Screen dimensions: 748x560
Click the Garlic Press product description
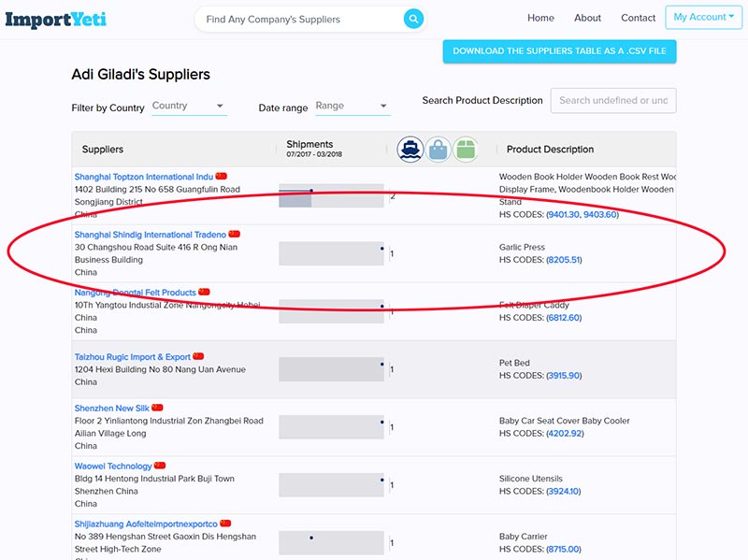click(x=522, y=247)
